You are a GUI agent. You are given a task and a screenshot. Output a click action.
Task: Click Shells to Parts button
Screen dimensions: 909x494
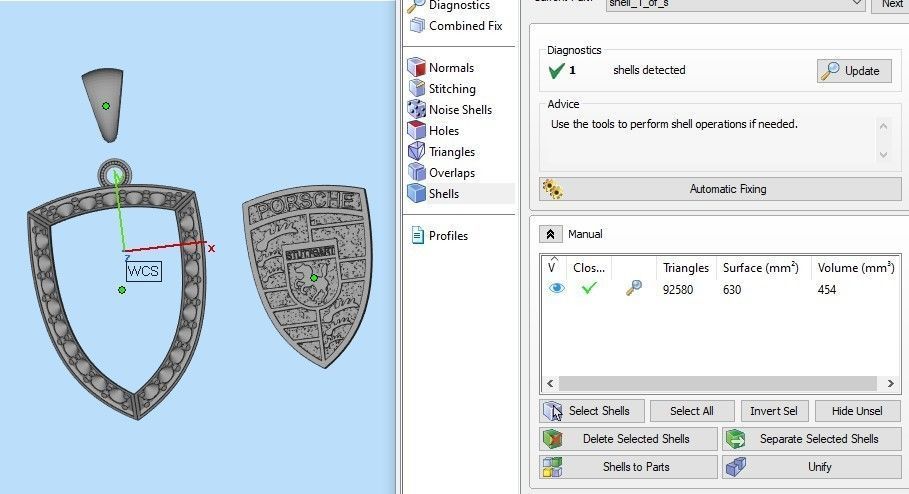pyautogui.click(x=628, y=467)
